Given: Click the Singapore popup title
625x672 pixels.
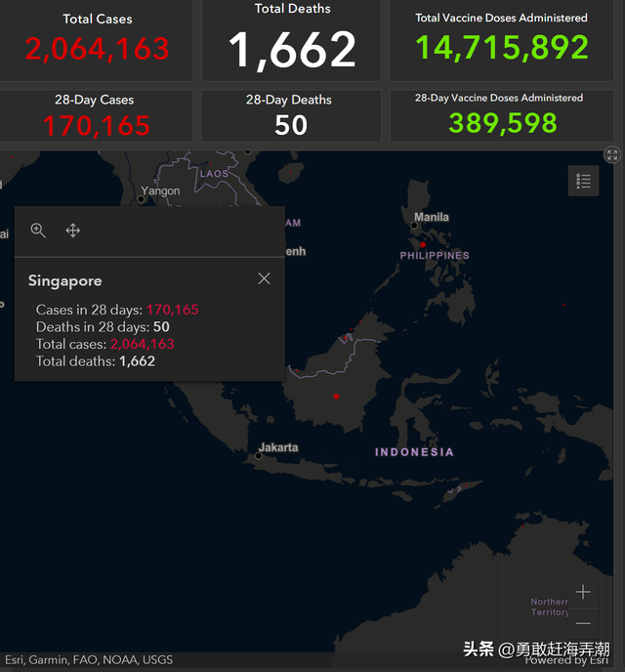Looking at the screenshot, I should (x=64, y=281).
